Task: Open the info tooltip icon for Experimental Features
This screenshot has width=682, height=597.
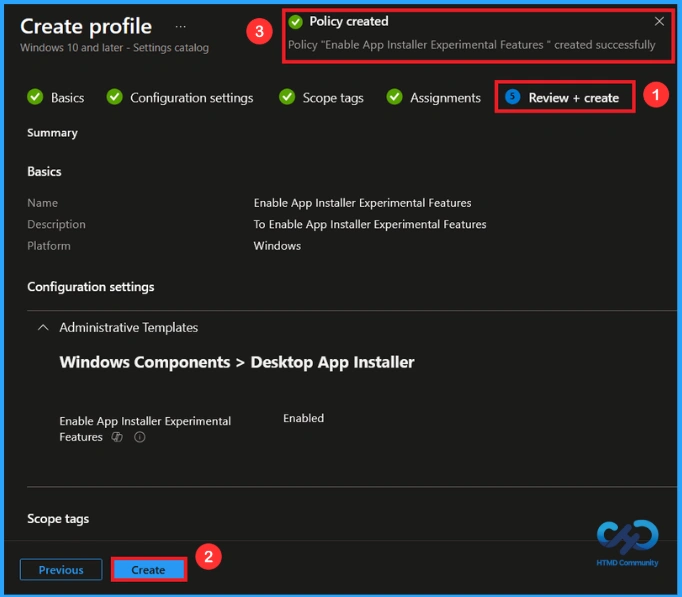Action: click(140, 437)
